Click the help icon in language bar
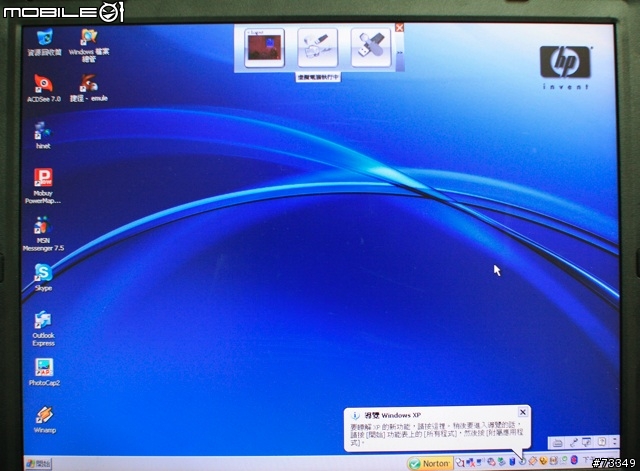Image resolution: width=640 pixels, height=471 pixels. coord(602,442)
